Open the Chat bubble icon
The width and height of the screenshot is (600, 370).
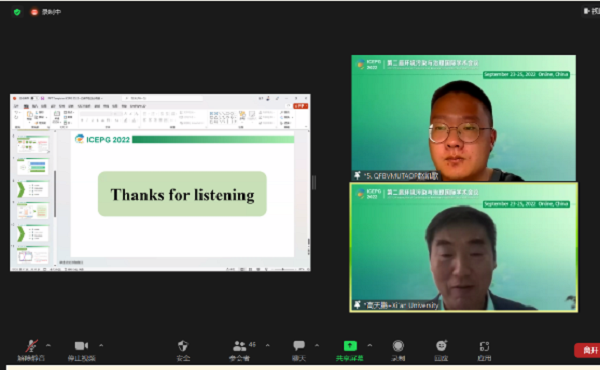(299, 346)
